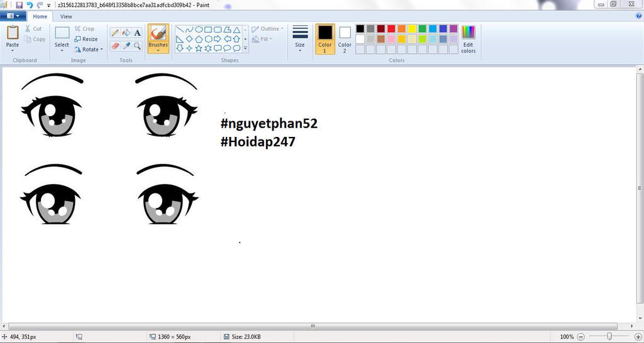Choose the Diamond shape

(189, 39)
